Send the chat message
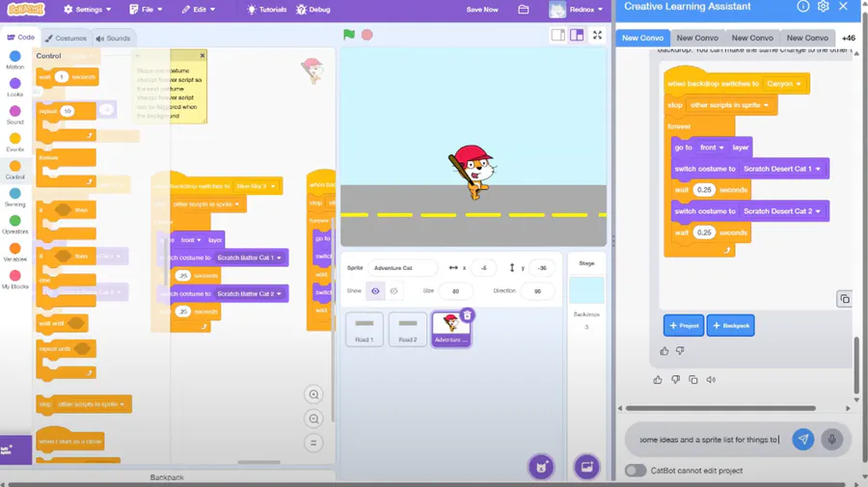 803,440
